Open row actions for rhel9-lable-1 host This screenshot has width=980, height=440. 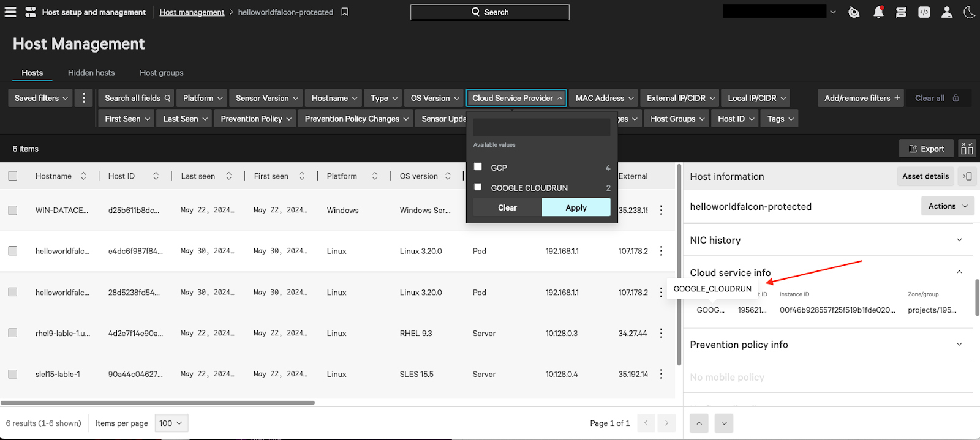tap(661, 334)
